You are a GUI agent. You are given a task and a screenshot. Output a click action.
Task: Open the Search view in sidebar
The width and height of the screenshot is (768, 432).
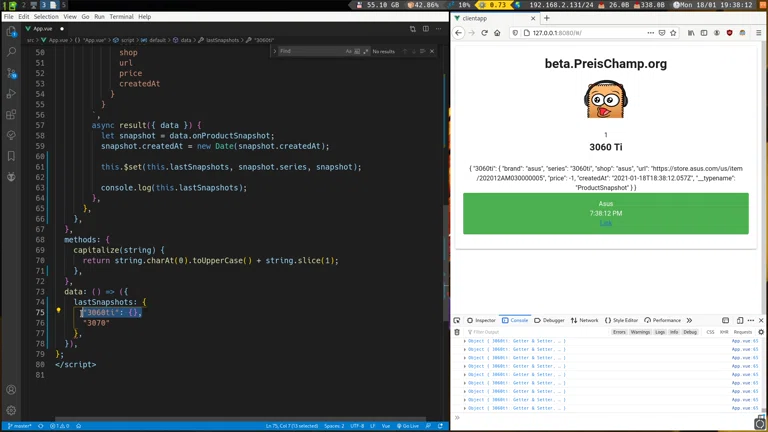[11, 52]
